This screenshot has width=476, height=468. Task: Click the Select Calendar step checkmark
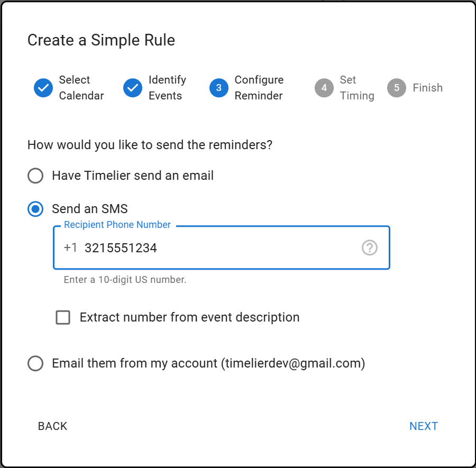43,88
